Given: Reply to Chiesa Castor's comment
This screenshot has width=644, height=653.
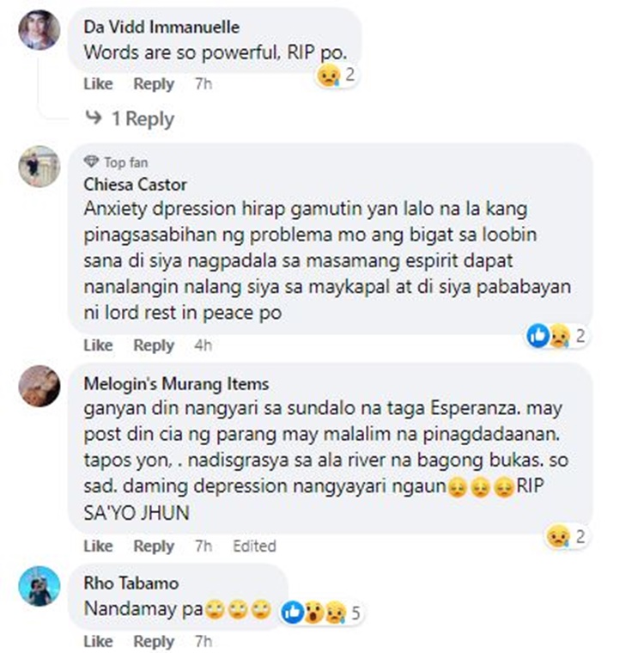Looking at the screenshot, I should pos(154,345).
